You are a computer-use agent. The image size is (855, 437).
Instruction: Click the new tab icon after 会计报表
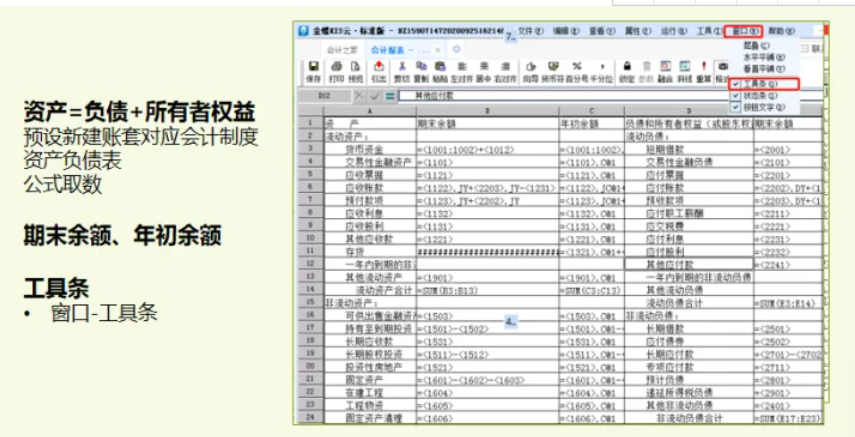click(x=456, y=49)
